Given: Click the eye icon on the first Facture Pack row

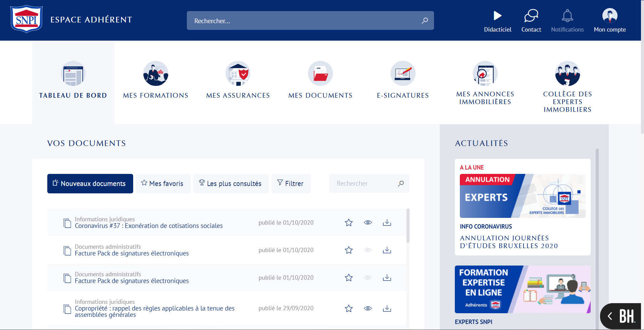Looking at the screenshot, I should click(368, 250).
